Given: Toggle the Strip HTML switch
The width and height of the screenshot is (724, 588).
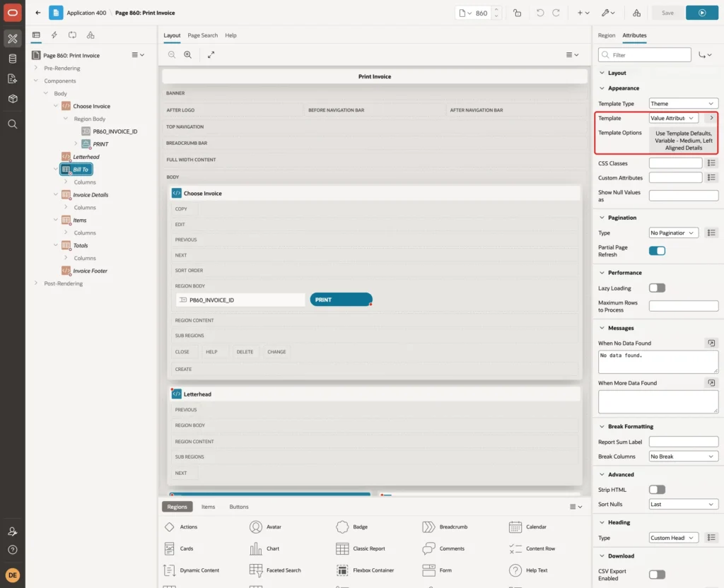Looking at the screenshot, I should coord(657,489).
